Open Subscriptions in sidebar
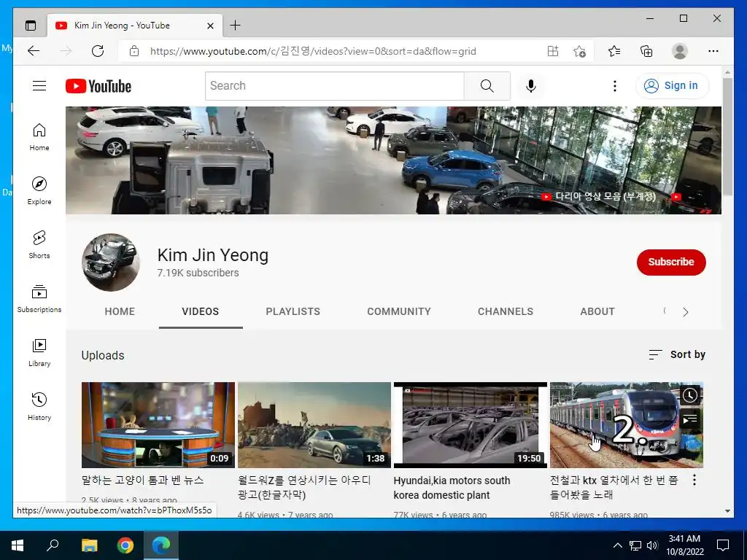 click(x=39, y=299)
